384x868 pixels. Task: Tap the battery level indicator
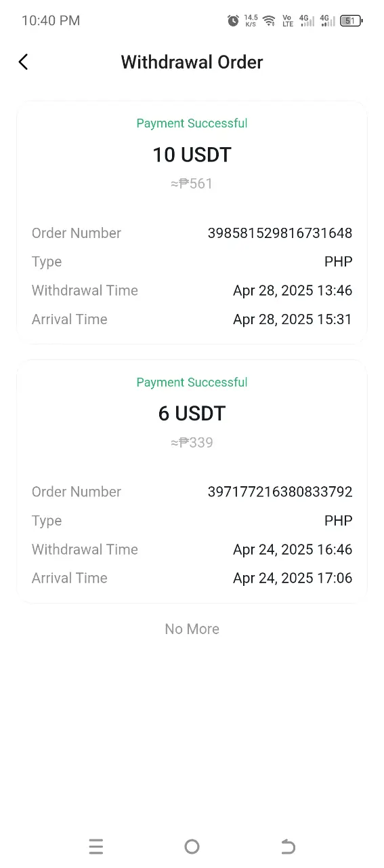[351, 21]
